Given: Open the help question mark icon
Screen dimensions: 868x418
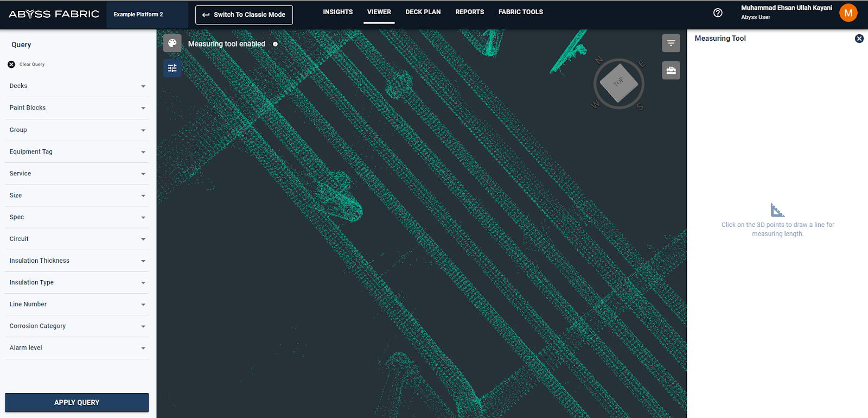Looking at the screenshot, I should tap(718, 13).
